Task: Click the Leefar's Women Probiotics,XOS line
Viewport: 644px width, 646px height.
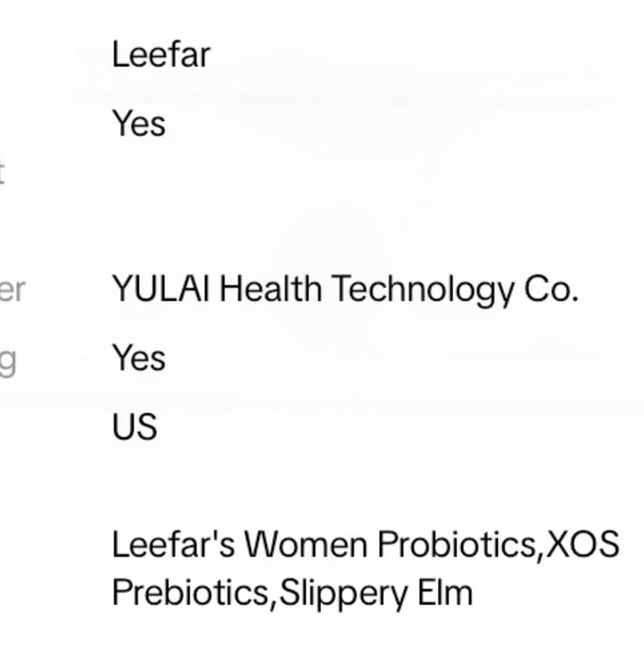Action: click(365, 545)
